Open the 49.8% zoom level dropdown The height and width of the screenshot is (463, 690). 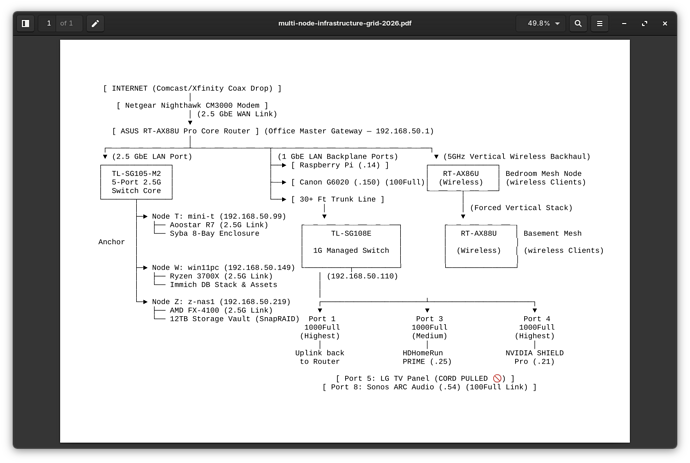point(543,23)
